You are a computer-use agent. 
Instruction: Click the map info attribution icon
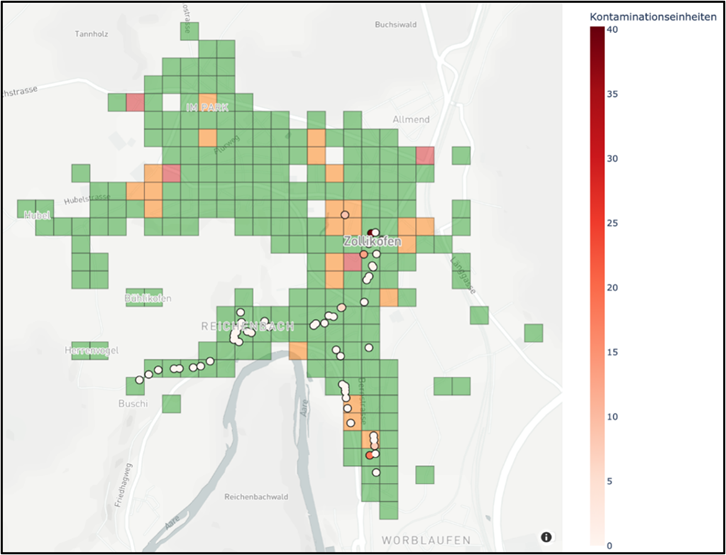[546, 537]
